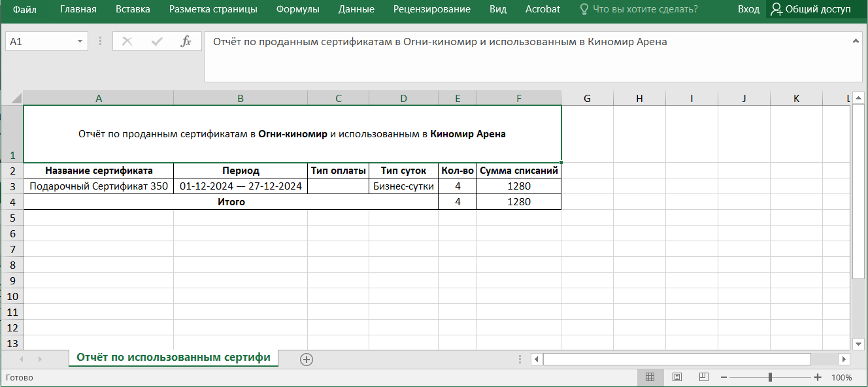The image size is (868, 387).
Task: Select the Бизнес-сутки cell
Action: point(403,186)
